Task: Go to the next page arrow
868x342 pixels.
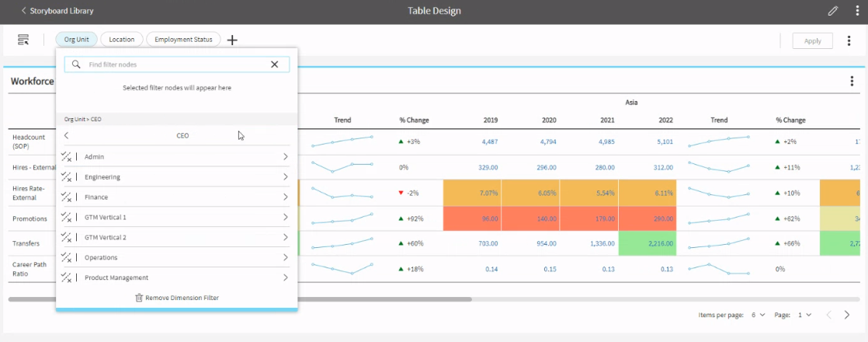Action: (846, 315)
